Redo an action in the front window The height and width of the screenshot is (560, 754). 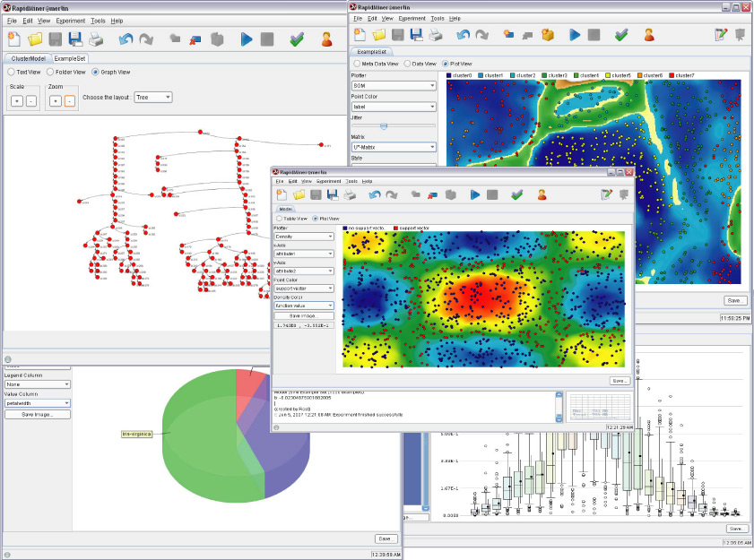pyautogui.click(x=391, y=194)
